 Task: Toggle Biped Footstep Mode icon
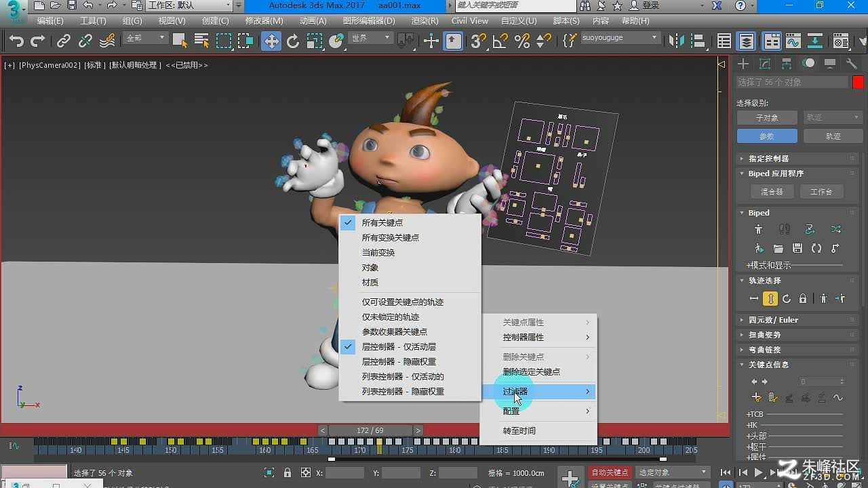click(x=785, y=230)
